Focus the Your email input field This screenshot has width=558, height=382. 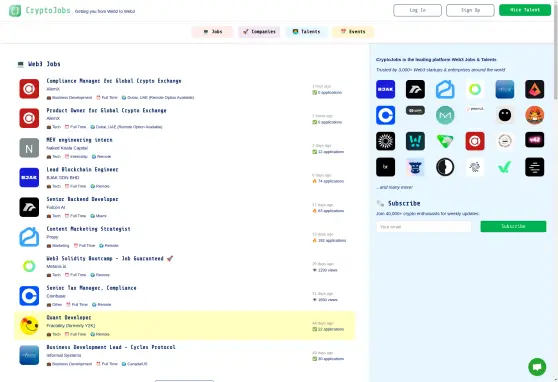coord(423,227)
